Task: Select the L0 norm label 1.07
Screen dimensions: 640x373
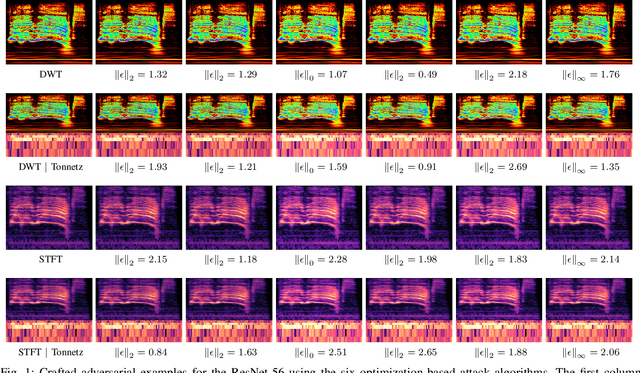Action: (x=321, y=75)
